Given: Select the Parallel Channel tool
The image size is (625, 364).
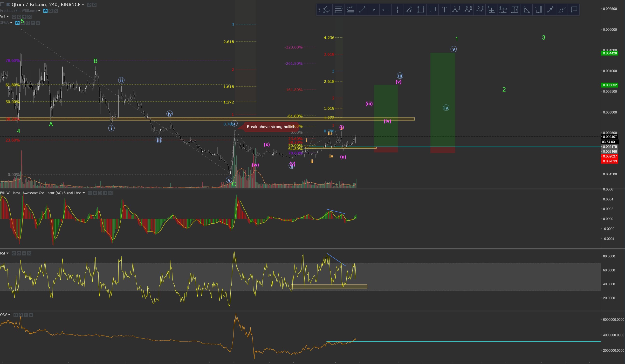Looking at the screenshot, I should (x=409, y=10).
